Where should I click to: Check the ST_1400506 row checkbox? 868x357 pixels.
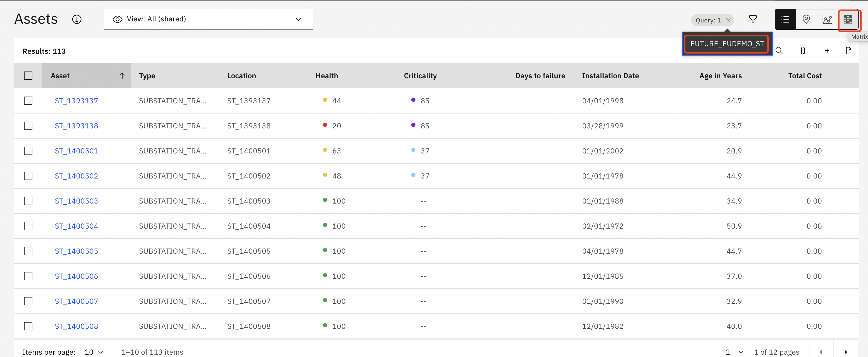coord(28,276)
